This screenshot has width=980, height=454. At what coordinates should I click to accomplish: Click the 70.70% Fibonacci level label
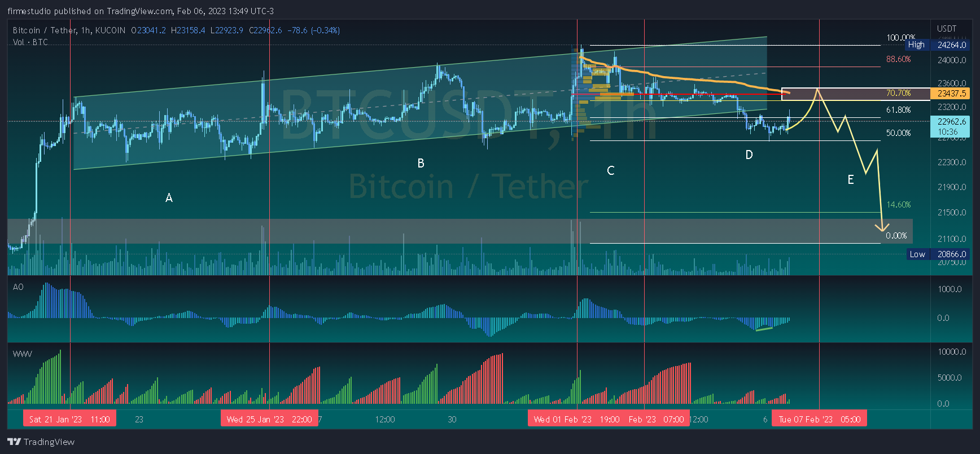(898, 93)
